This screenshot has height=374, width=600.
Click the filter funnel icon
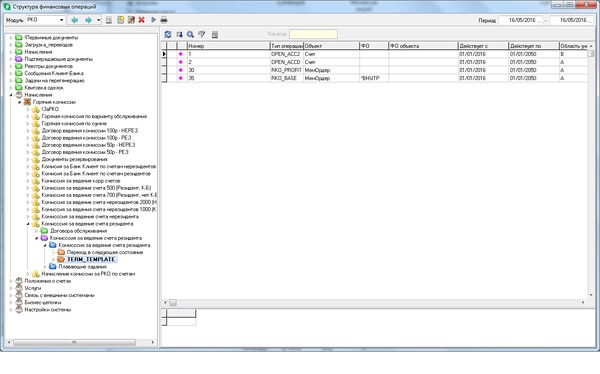(202, 34)
